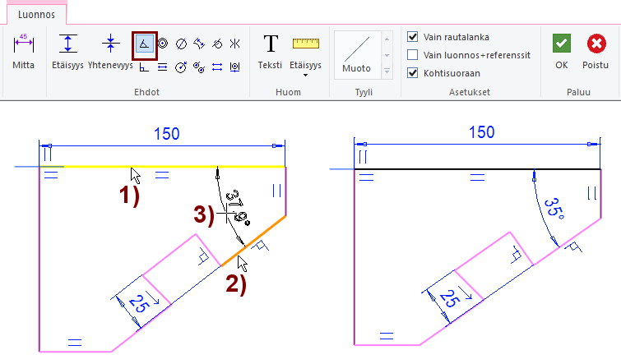Choose the centered-between-lines constraint icon
The image size is (621, 364).
coord(235,67)
